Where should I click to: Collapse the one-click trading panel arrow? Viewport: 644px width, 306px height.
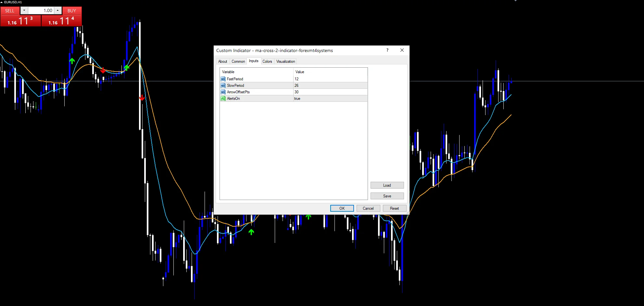coord(2,2)
